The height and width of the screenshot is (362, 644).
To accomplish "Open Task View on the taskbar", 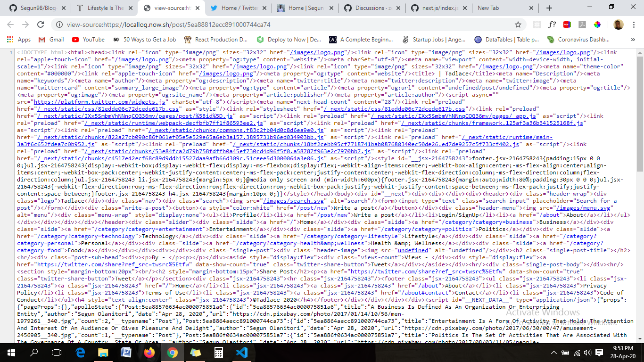I will (x=57, y=352).
